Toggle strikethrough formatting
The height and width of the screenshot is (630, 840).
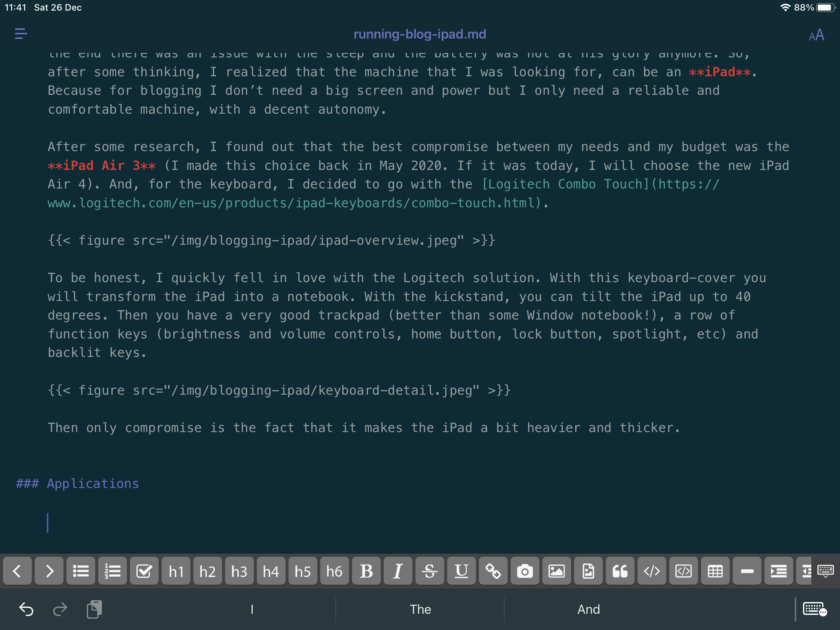coord(429,571)
